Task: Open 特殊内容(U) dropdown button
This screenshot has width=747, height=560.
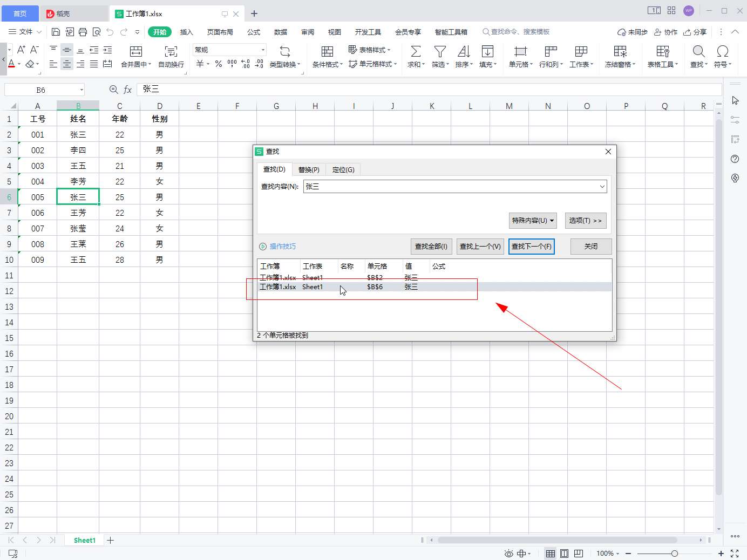Action: pyautogui.click(x=533, y=220)
